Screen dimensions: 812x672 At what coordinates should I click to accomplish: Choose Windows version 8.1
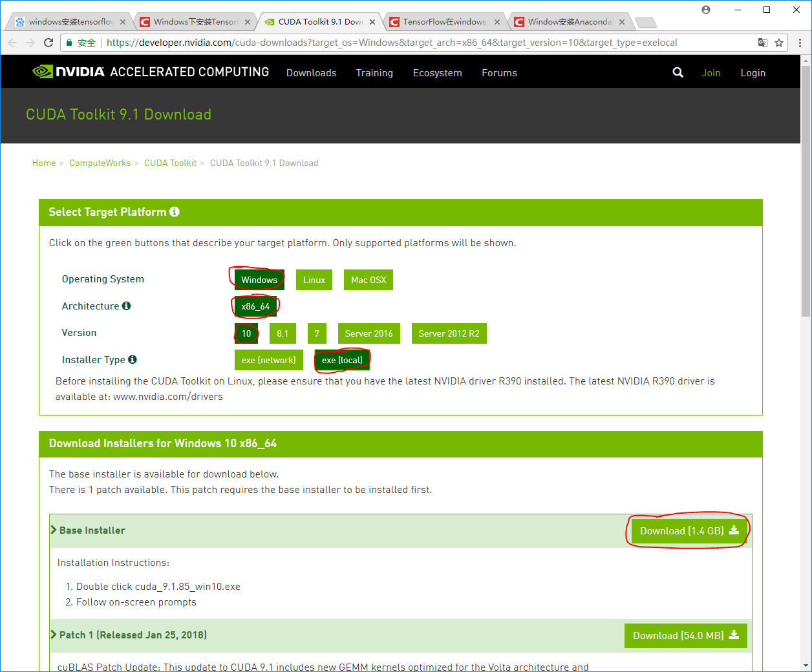click(283, 333)
